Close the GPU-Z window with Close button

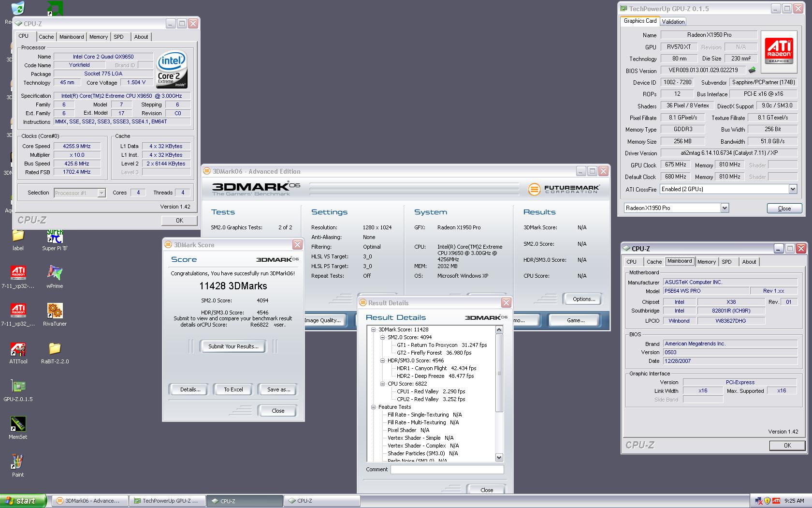tap(784, 209)
